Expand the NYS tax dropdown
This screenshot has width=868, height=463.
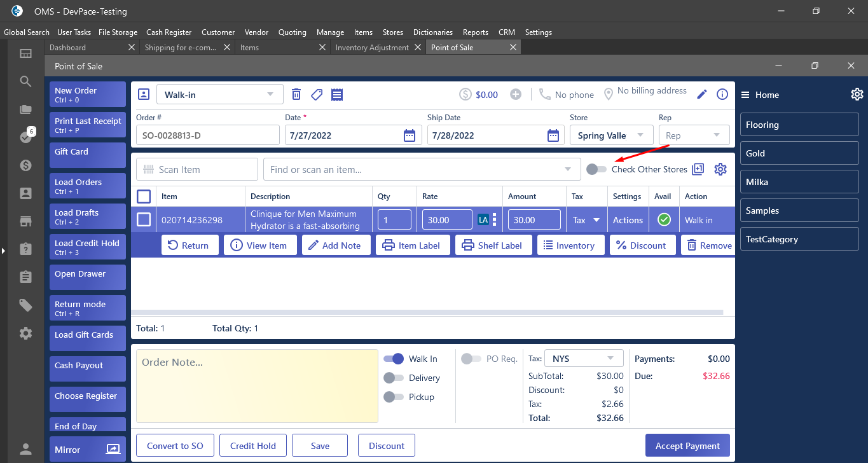610,358
